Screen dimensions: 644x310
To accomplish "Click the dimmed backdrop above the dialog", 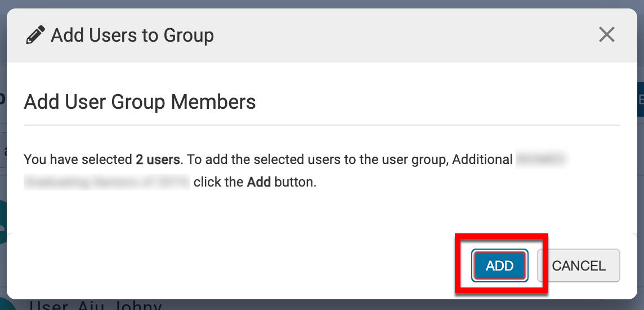I will tap(322, 3).
